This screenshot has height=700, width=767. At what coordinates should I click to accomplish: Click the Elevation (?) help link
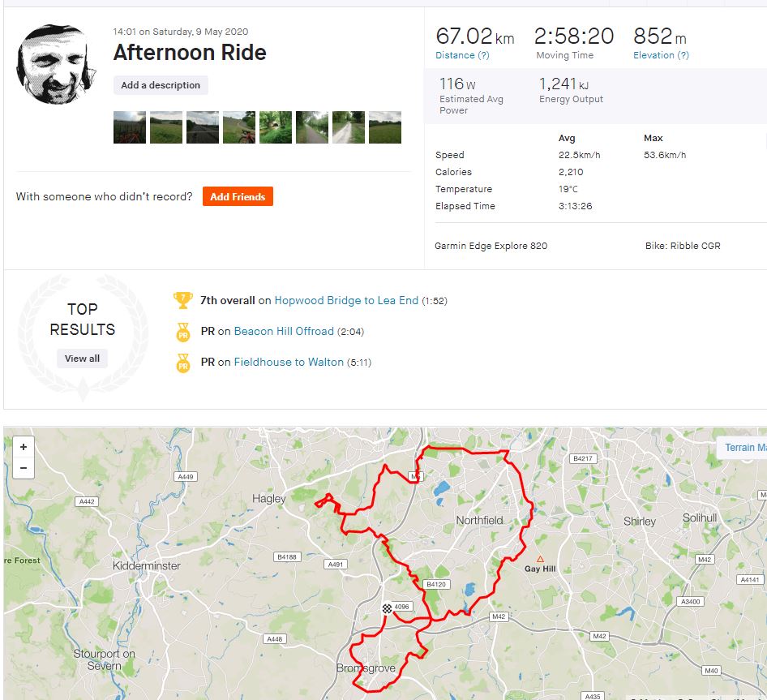(661, 55)
